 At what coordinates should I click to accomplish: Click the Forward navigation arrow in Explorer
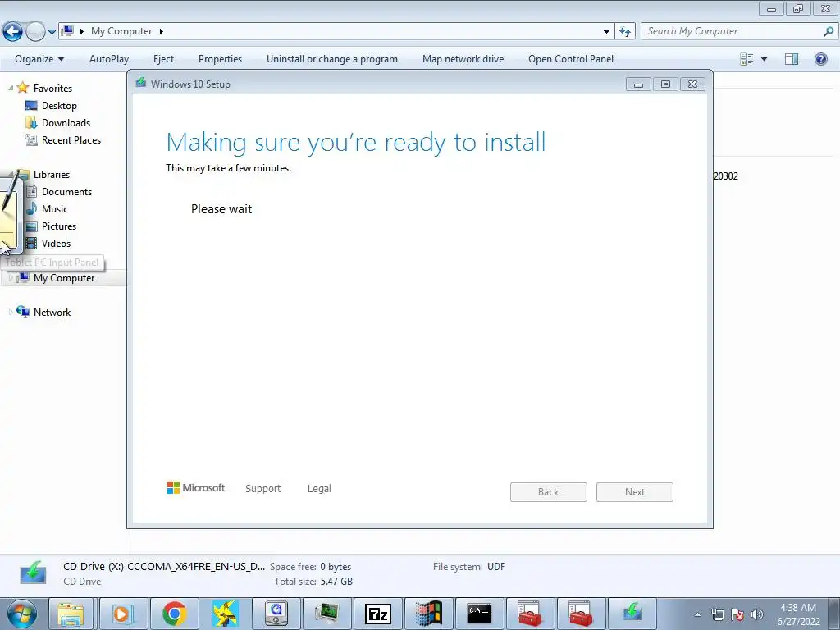tap(35, 32)
